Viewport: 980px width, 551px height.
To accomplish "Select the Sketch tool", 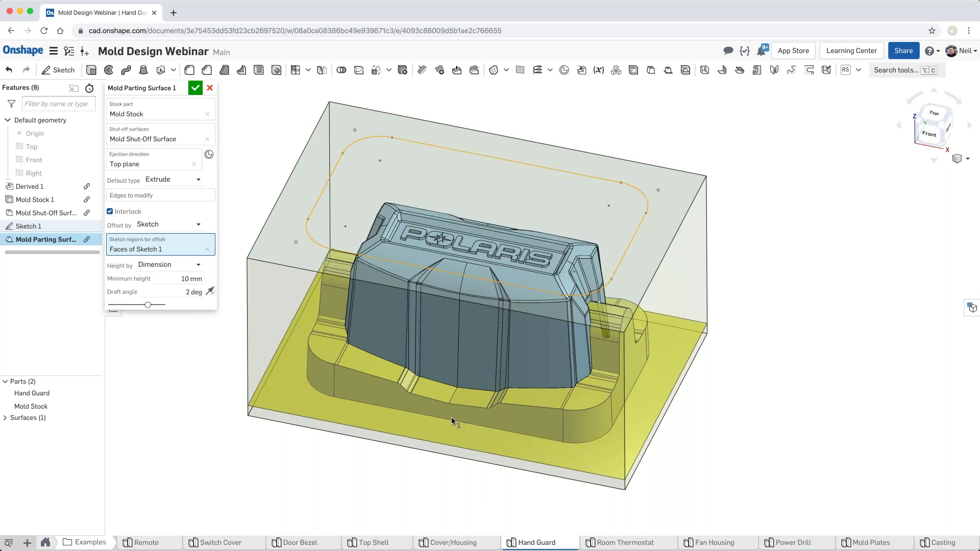I will pos(58,70).
